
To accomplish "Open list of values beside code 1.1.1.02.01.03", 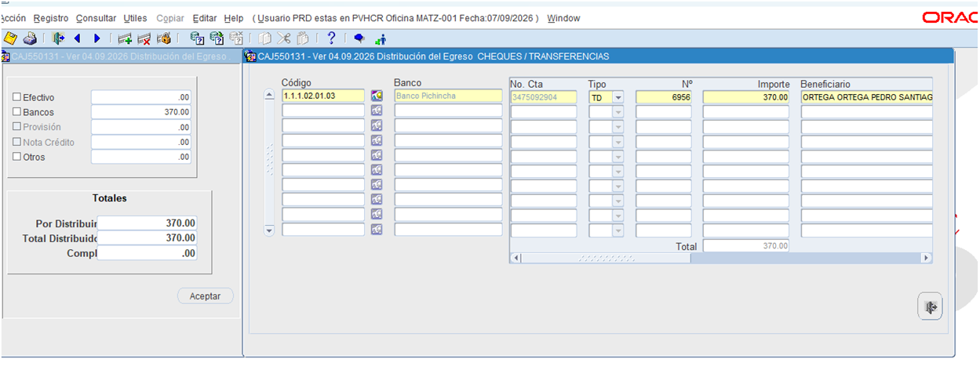I will 377,96.
